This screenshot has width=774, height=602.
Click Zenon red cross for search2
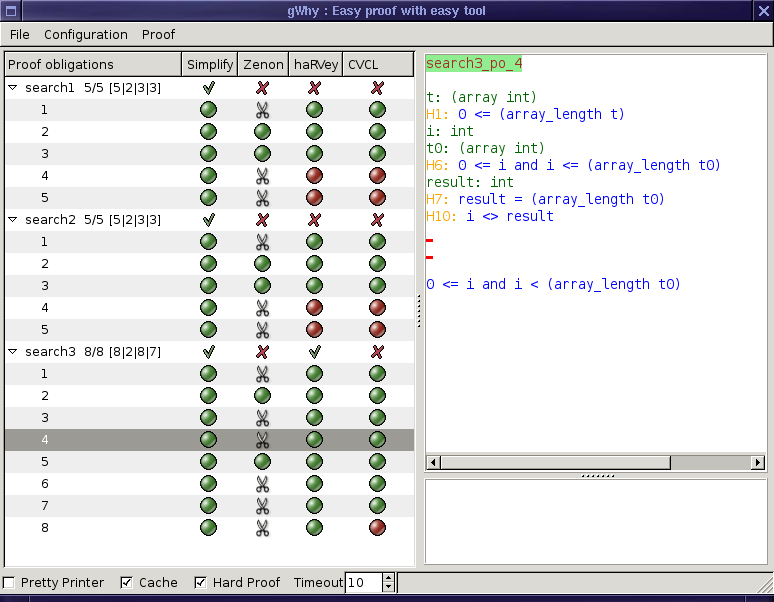click(263, 220)
